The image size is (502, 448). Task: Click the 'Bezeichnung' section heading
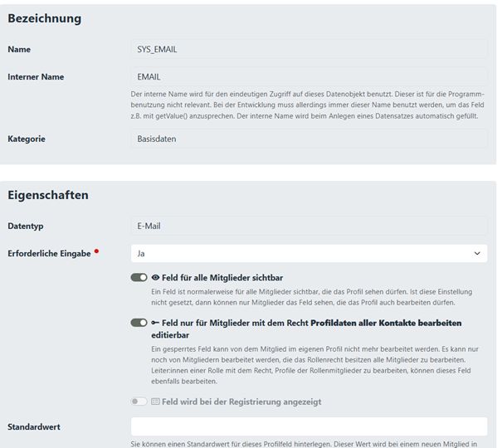click(45, 18)
